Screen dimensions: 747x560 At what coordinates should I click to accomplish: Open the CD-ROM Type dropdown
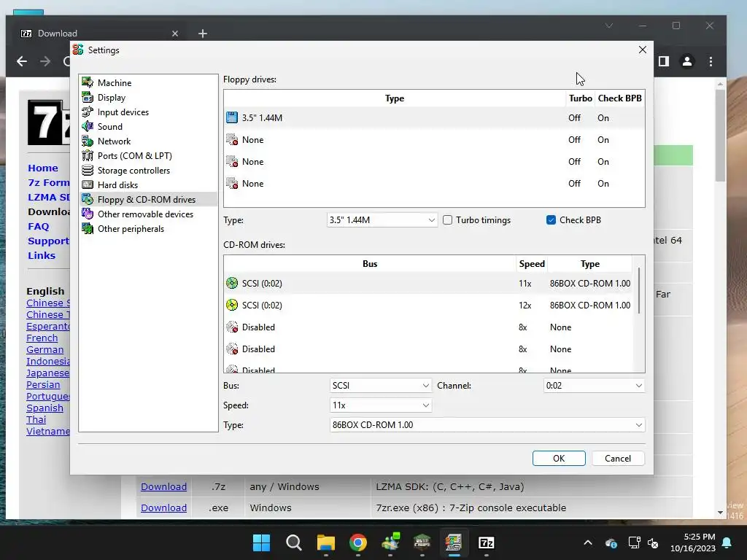click(487, 425)
